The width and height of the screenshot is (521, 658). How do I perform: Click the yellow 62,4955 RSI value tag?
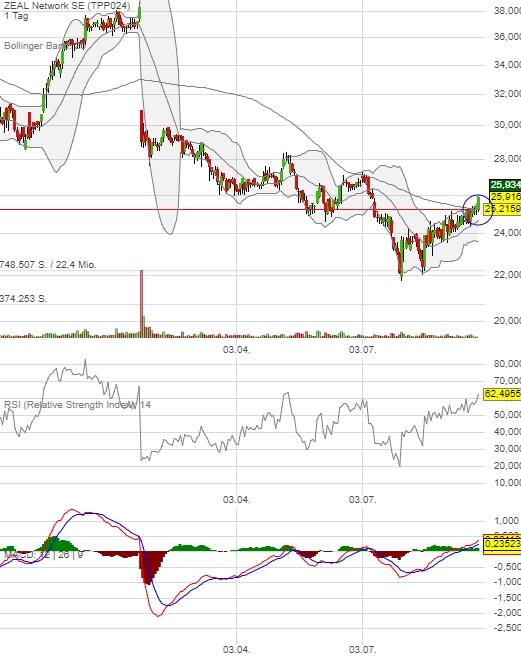tap(502, 394)
